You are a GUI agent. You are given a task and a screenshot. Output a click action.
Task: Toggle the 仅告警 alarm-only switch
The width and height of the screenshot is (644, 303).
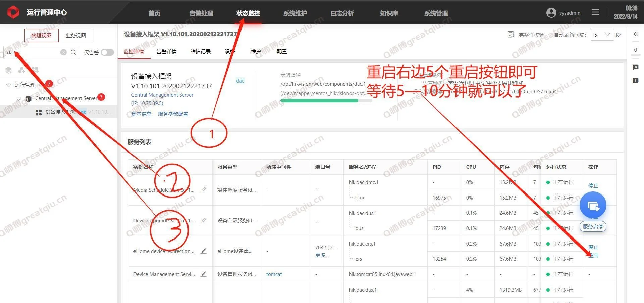click(x=107, y=52)
